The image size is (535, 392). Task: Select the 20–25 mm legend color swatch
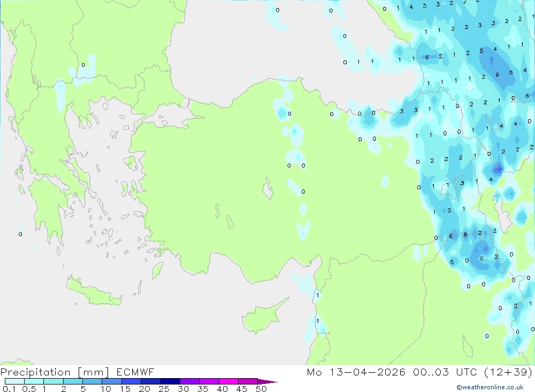(150, 381)
